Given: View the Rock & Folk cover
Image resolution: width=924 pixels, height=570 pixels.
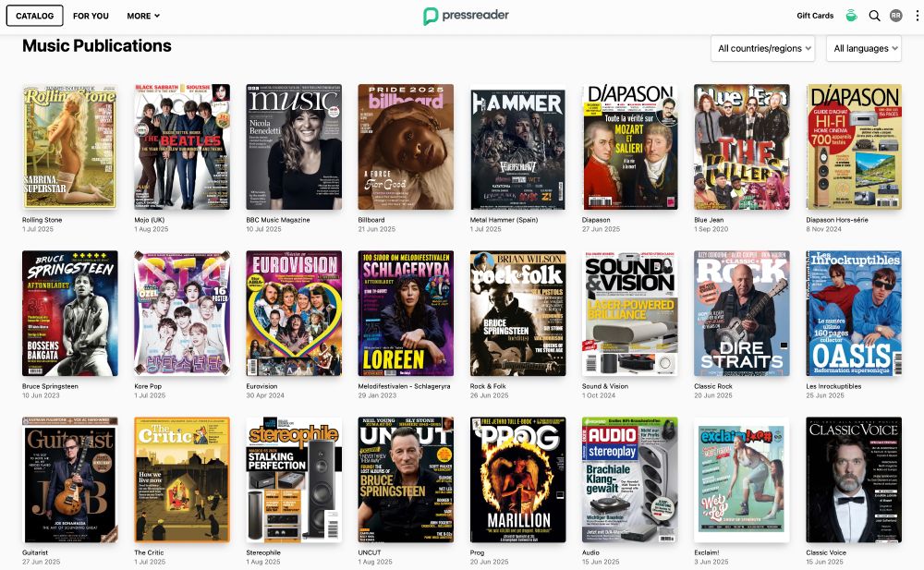Looking at the screenshot, I should tap(518, 313).
